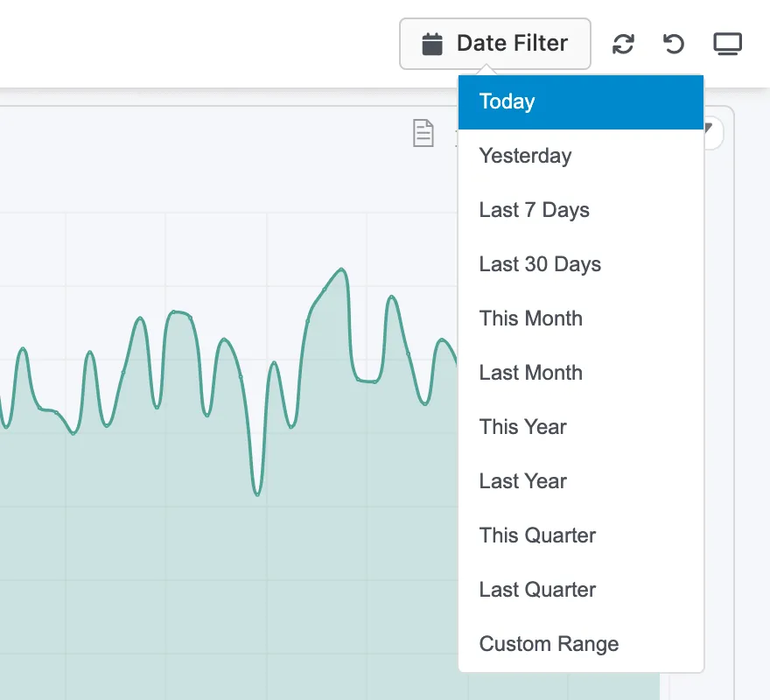Pick This Year option

pyautogui.click(x=581, y=427)
